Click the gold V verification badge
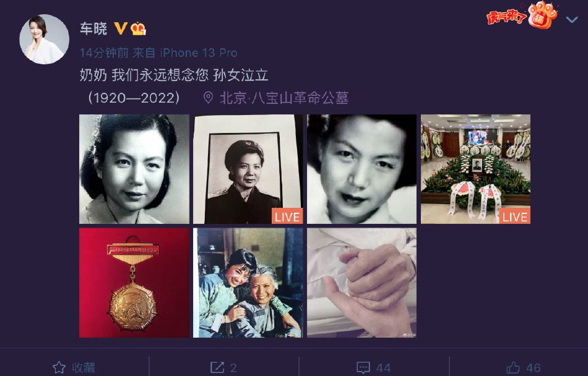588x376 pixels. (x=120, y=29)
